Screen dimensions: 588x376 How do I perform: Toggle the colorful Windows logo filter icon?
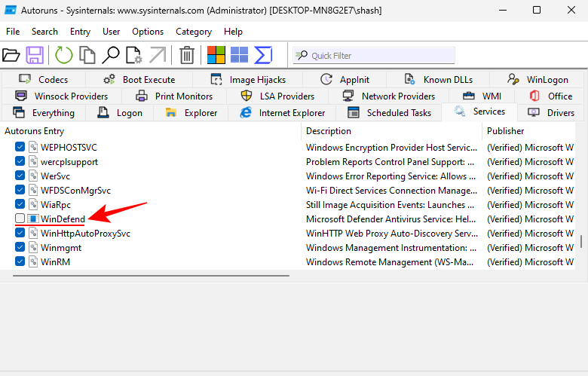tap(216, 55)
